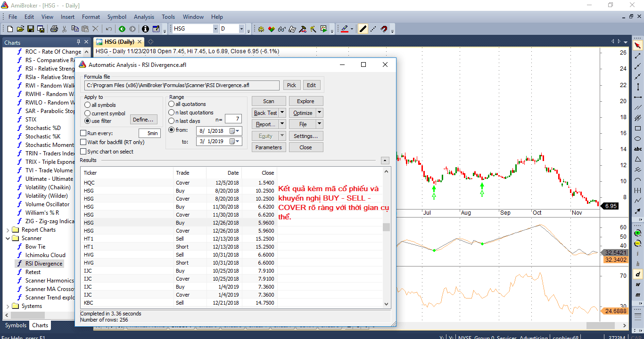Open the Define... filter button
The height and width of the screenshot is (339, 644).
pyautogui.click(x=143, y=120)
